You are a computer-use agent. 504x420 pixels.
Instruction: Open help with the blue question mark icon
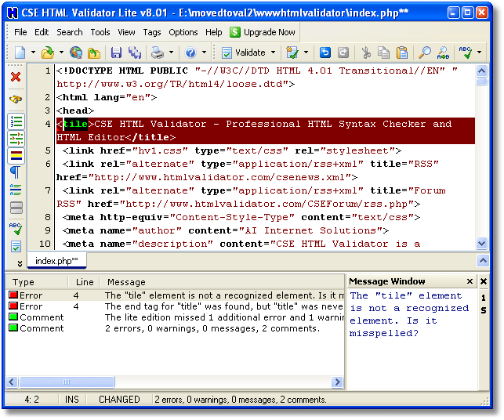click(x=190, y=52)
